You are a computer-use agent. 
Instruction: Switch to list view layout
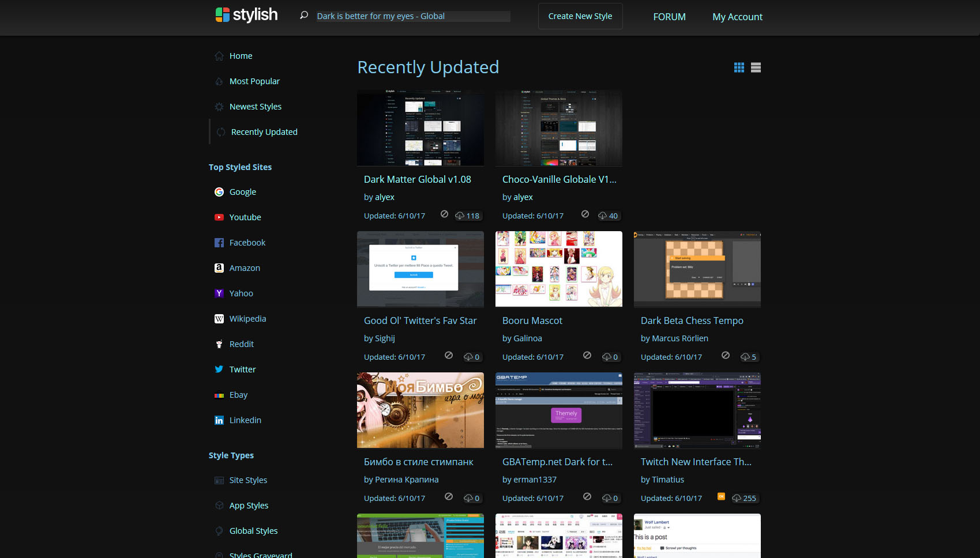coord(756,67)
